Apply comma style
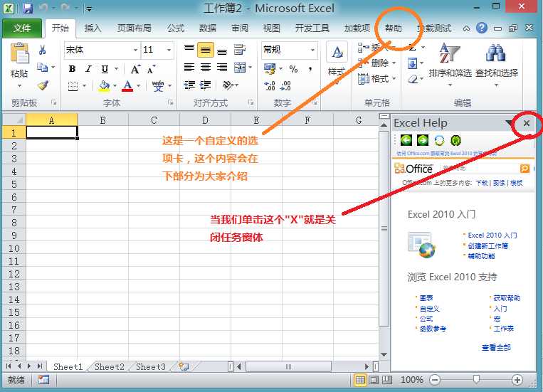This screenshot has height=392, width=543. (310, 69)
